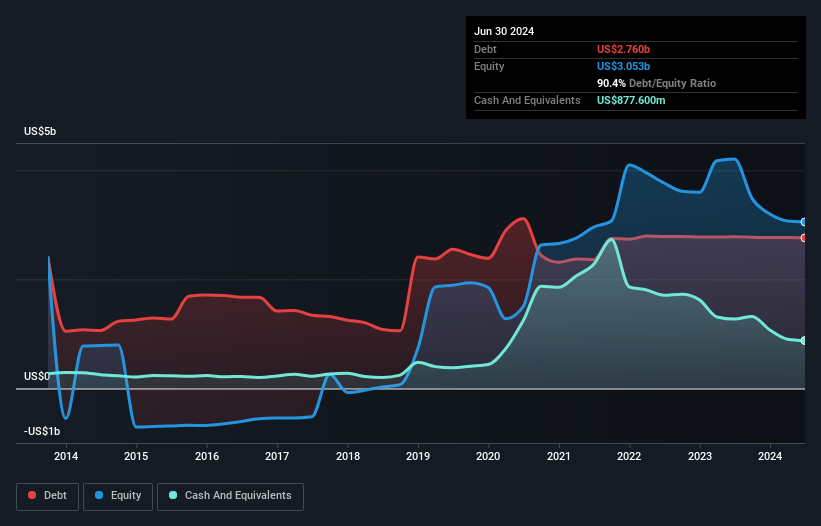The width and height of the screenshot is (821, 526).
Task: Click the 2016 x-axis label
Action: 207,456
